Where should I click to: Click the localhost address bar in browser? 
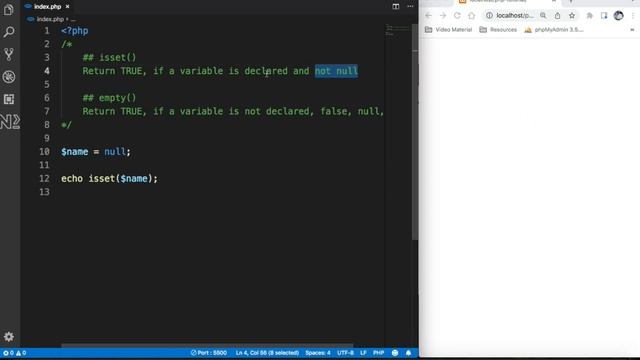click(514, 16)
